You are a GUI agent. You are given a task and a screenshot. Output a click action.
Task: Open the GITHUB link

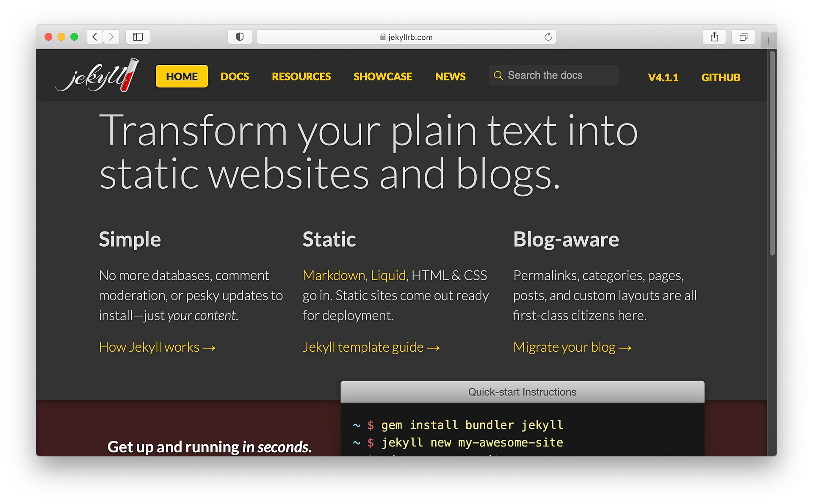click(721, 77)
